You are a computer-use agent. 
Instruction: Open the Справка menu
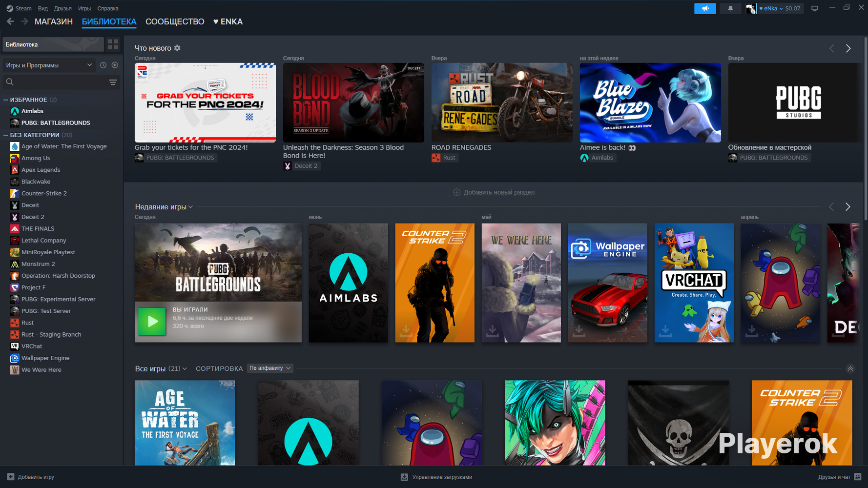108,8
